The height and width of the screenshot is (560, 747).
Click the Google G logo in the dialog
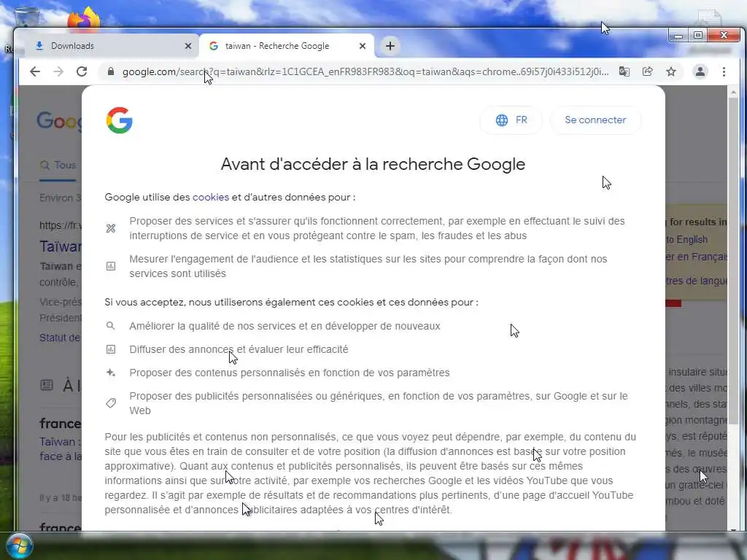tap(119, 120)
